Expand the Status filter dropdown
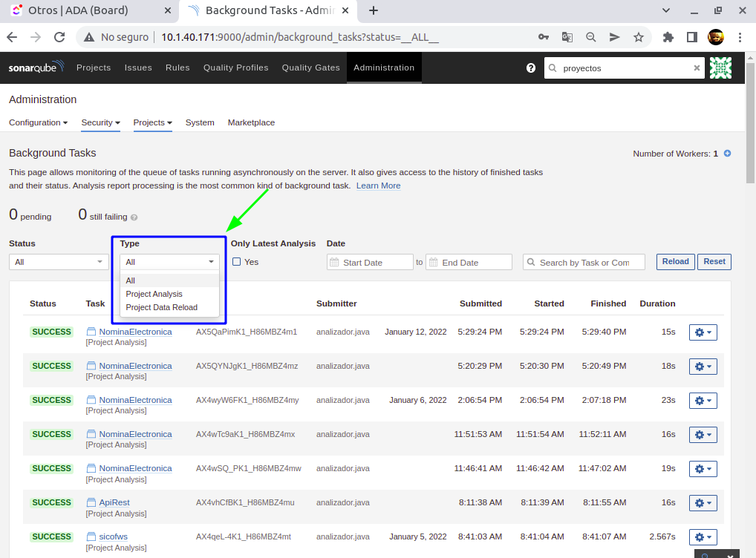The width and height of the screenshot is (756, 558). pos(59,262)
